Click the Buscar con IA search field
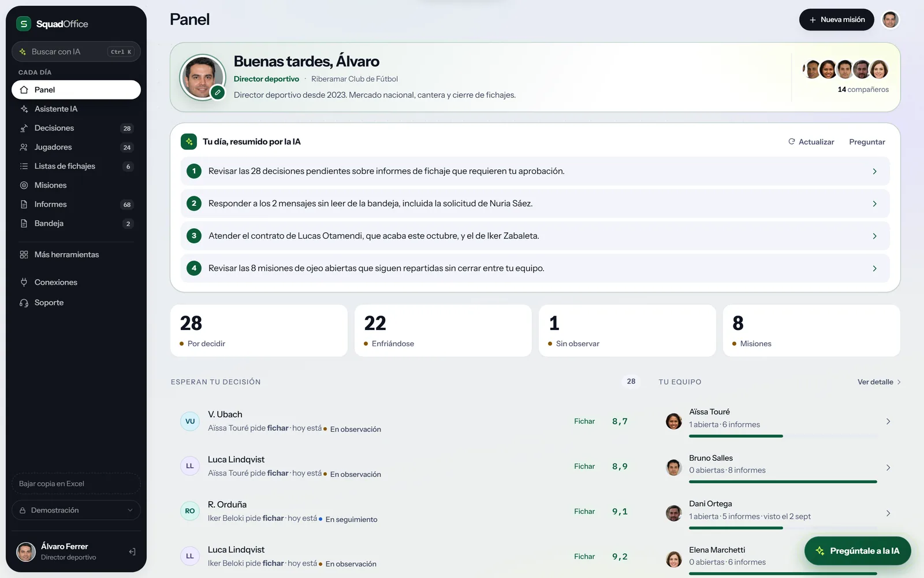The width and height of the screenshot is (924, 578). (76, 51)
